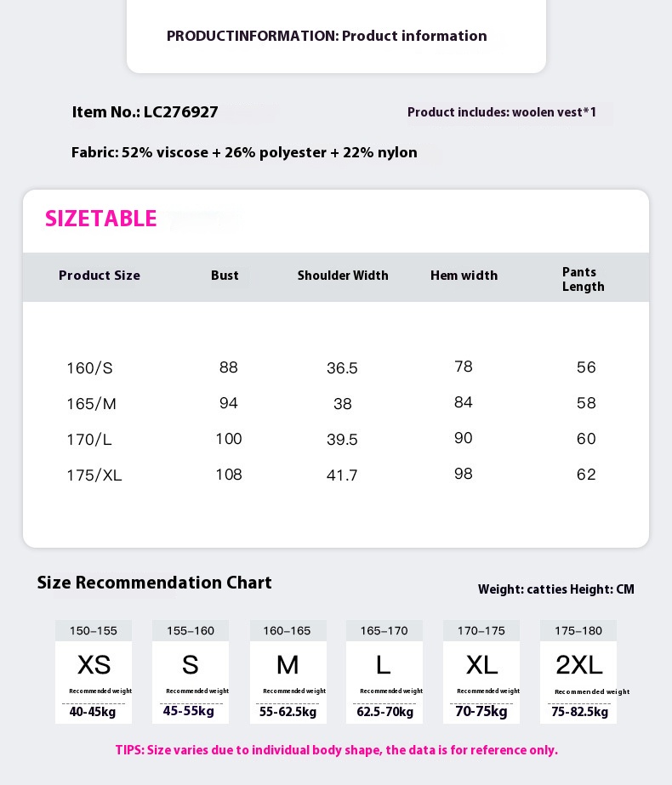Click the XS size recommendation card

point(94,671)
